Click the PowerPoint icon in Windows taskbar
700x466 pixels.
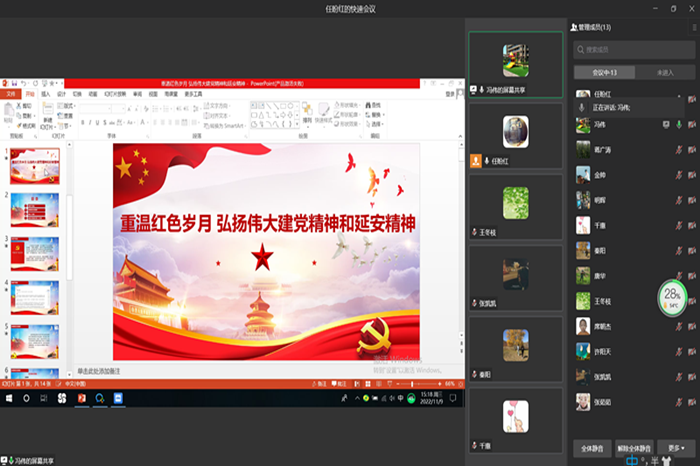tap(83, 397)
